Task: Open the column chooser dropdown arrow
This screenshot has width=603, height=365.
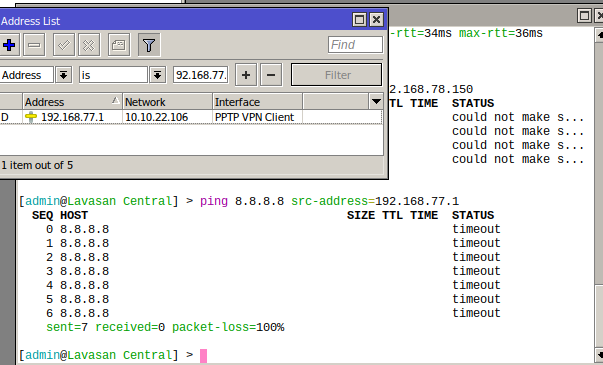Action: (376, 102)
